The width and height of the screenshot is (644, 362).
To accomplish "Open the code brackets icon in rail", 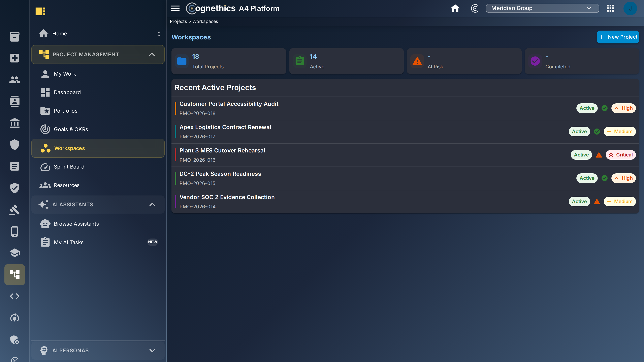I will tap(14, 296).
